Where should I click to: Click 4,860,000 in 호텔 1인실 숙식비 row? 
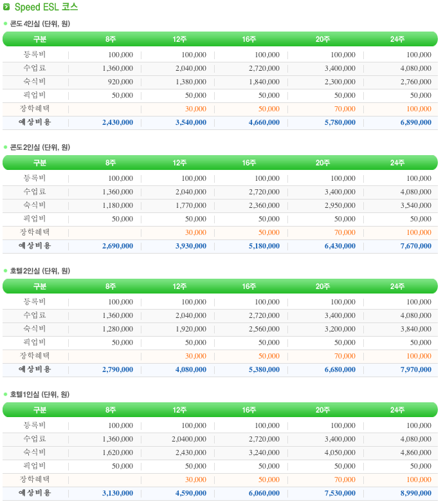416,453
